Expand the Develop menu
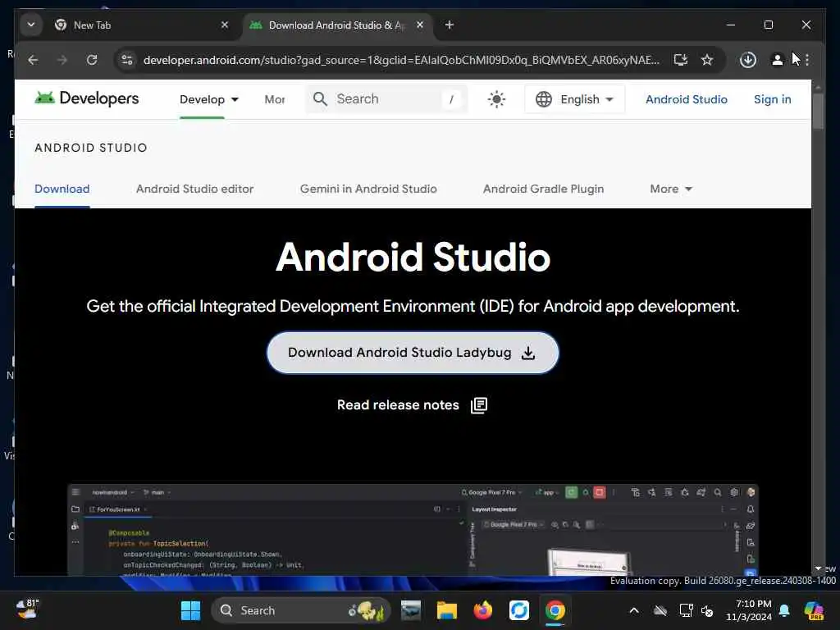840x630 pixels. pyautogui.click(x=209, y=99)
